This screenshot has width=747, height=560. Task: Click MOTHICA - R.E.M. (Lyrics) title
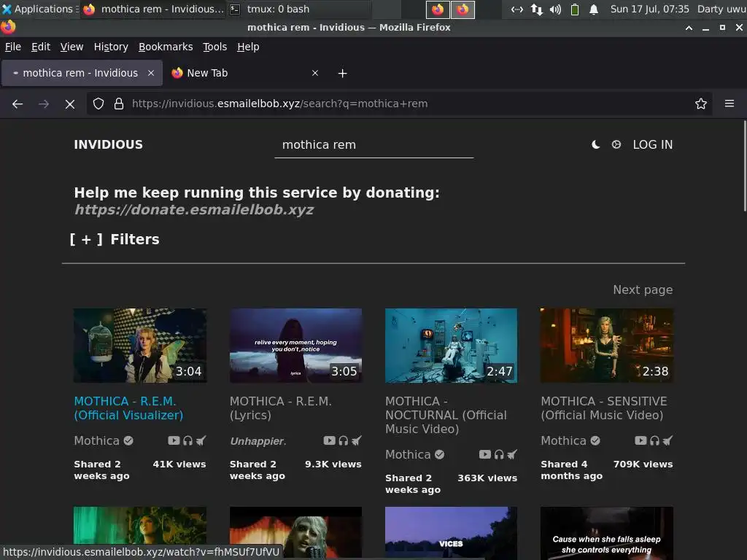[281, 408]
